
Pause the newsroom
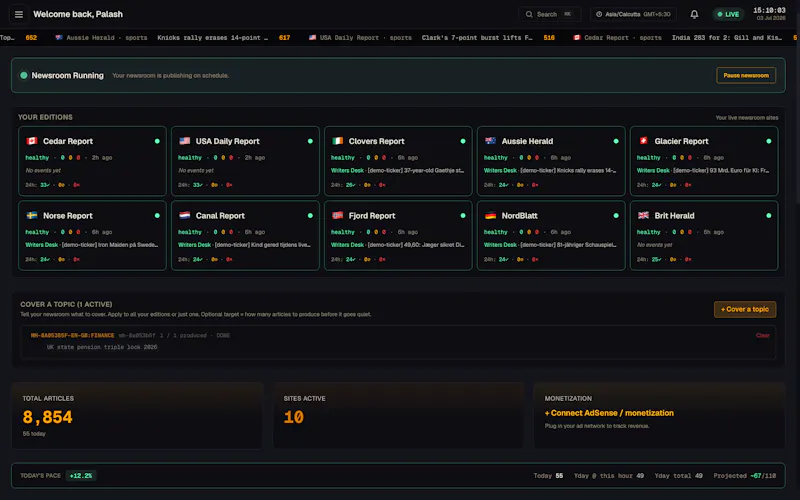point(746,76)
